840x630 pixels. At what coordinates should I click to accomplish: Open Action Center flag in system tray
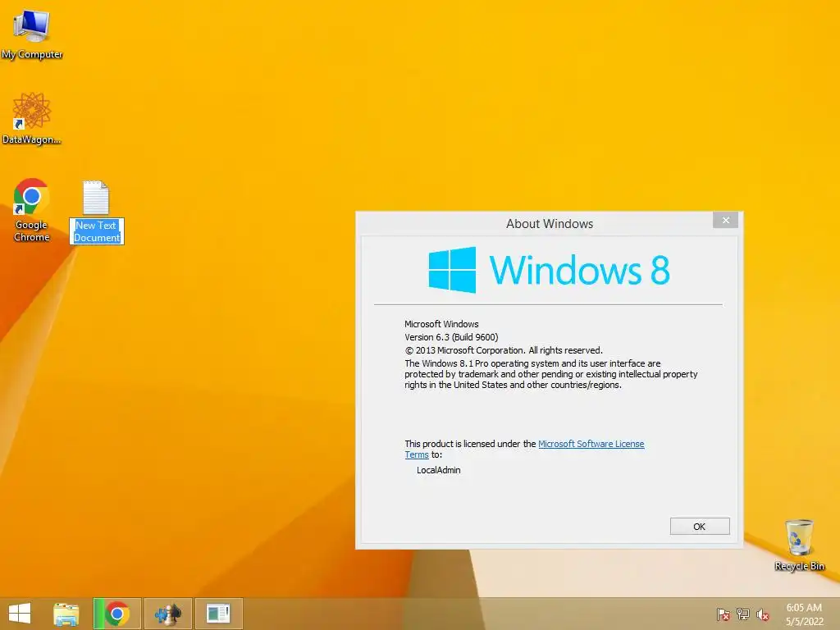[x=724, y=614]
